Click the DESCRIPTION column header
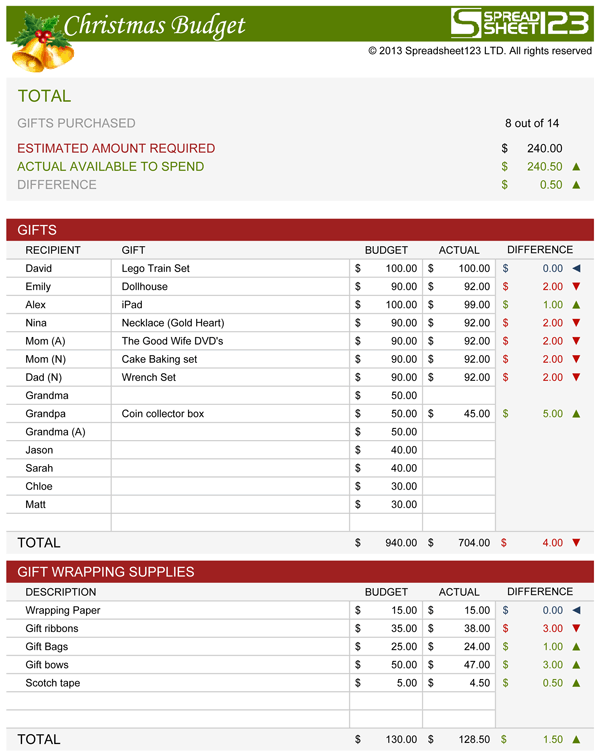Screen dimensions: 600x756 click(61, 592)
